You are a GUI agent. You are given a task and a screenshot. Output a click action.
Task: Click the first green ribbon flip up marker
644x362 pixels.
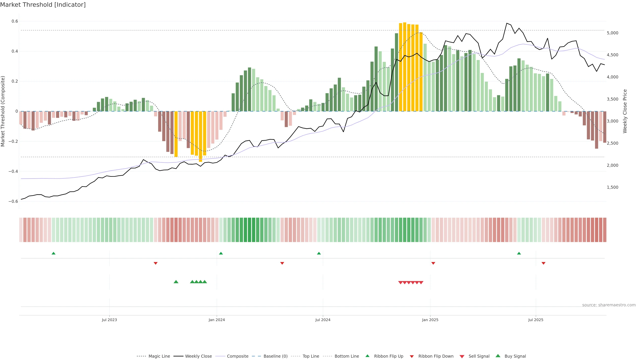[53, 253]
